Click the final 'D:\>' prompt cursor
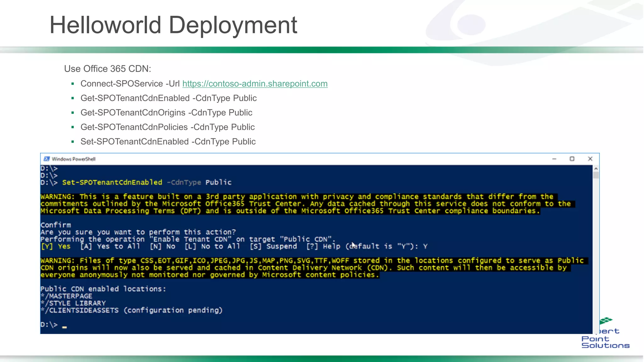644x362 pixels. click(64, 327)
